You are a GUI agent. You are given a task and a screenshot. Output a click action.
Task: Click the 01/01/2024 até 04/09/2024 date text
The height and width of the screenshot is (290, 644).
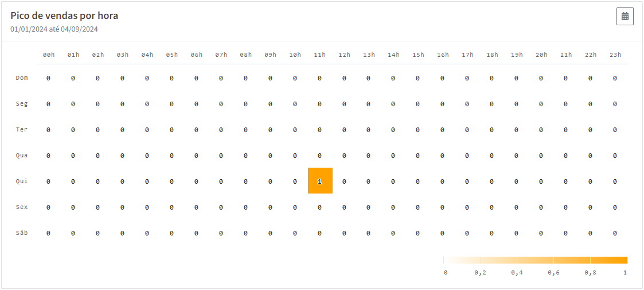(54, 29)
